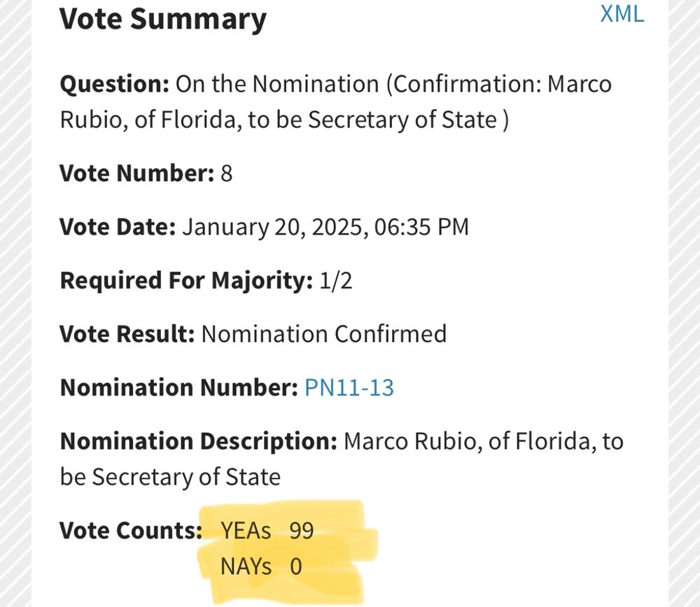Click the vote number value 8

point(226,172)
